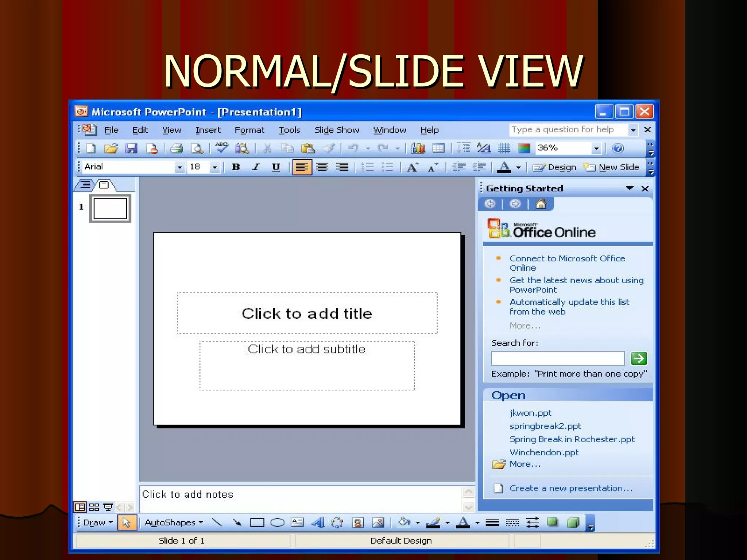Save the presentation with the floppy disk icon
Viewport: 747px width, 560px height.
131,148
